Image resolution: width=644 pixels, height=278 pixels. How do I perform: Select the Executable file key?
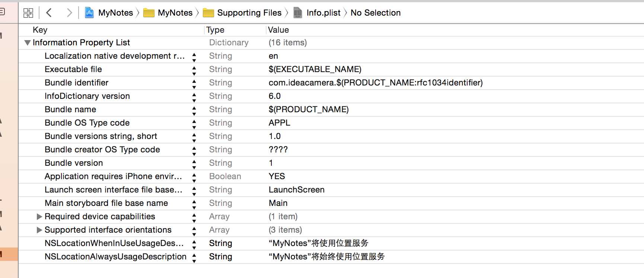(73, 69)
